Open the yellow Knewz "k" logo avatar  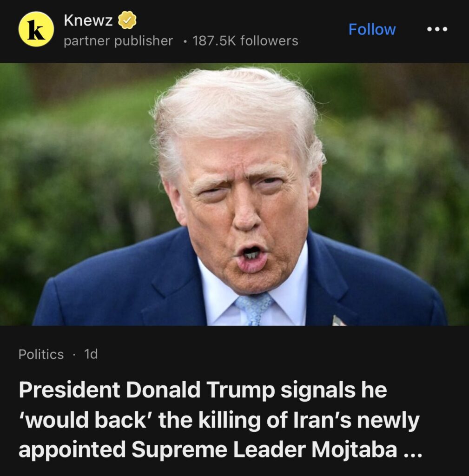click(36, 29)
